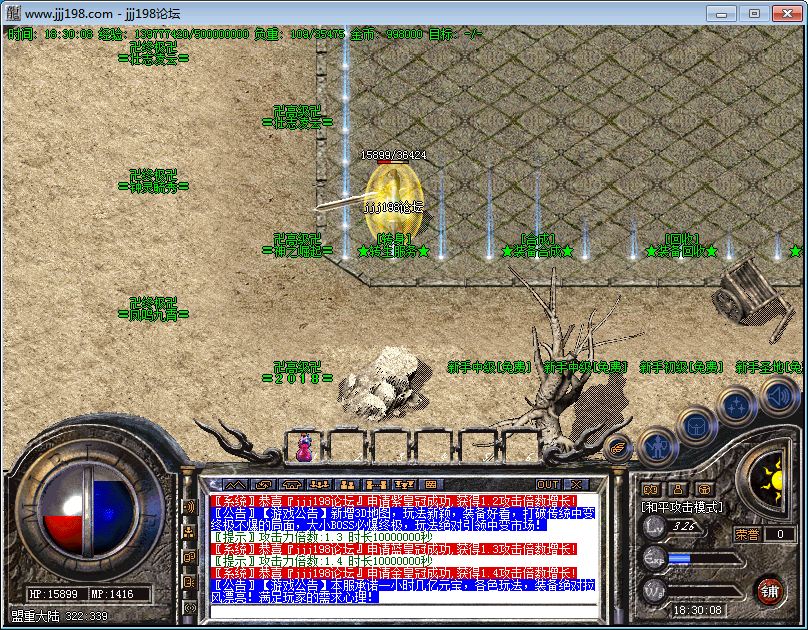The height and width of the screenshot is (630, 808).
Task: Switch the 和平攻击模式 attack mode label
Action: (x=682, y=507)
